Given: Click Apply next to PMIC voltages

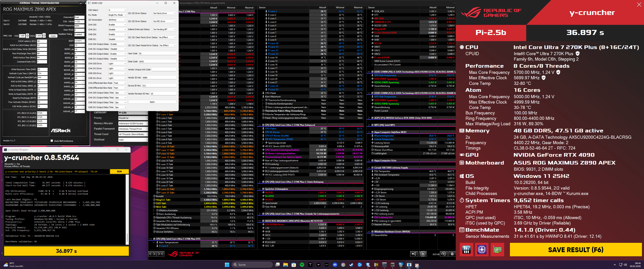Looking at the screenshot, I should click(x=53, y=36).
